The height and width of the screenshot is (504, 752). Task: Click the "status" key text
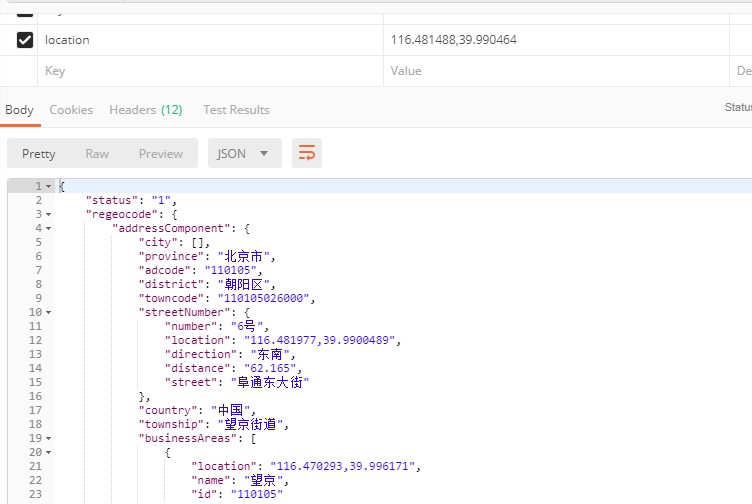pos(112,200)
